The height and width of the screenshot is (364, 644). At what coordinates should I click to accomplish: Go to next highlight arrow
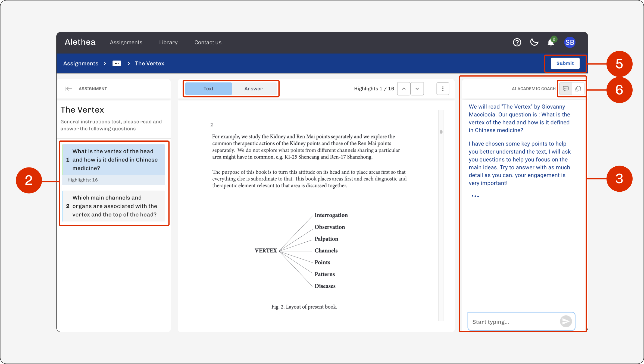417,88
